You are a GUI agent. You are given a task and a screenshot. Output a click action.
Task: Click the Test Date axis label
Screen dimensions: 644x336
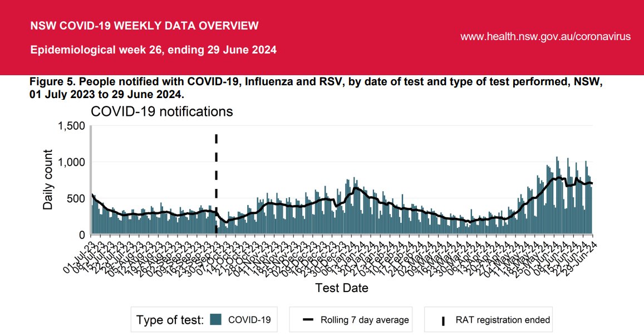pyautogui.click(x=341, y=288)
